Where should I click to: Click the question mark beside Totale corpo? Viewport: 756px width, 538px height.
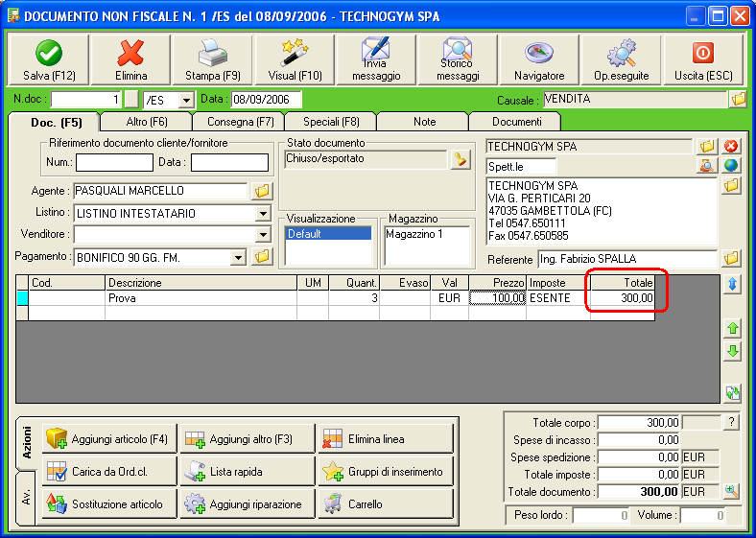click(x=731, y=422)
